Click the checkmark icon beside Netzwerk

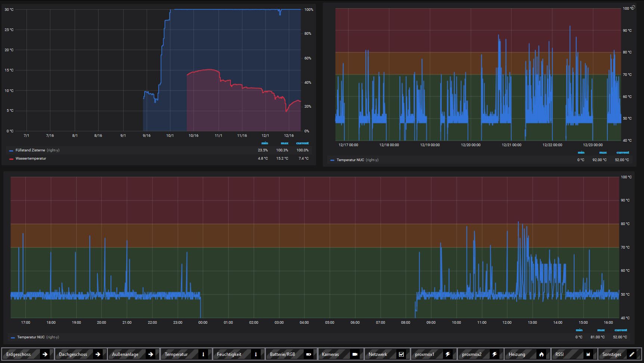pos(401,354)
